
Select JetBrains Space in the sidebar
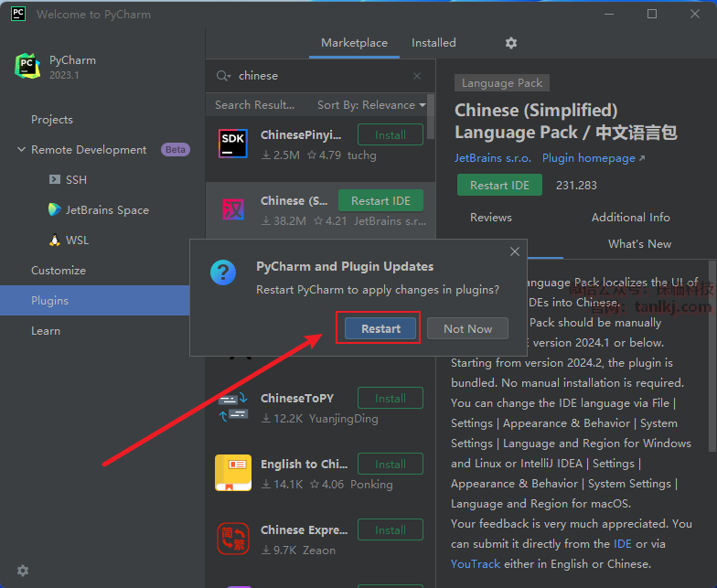tap(107, 210)
